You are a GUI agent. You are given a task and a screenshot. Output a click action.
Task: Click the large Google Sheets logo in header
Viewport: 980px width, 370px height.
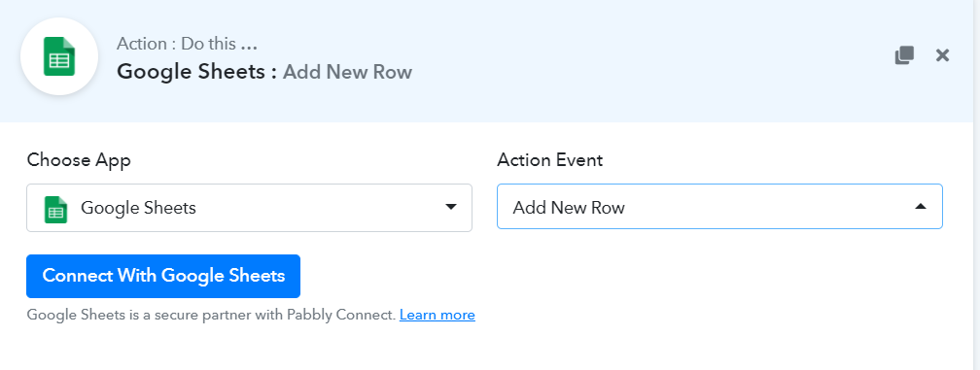pos(59,56)
